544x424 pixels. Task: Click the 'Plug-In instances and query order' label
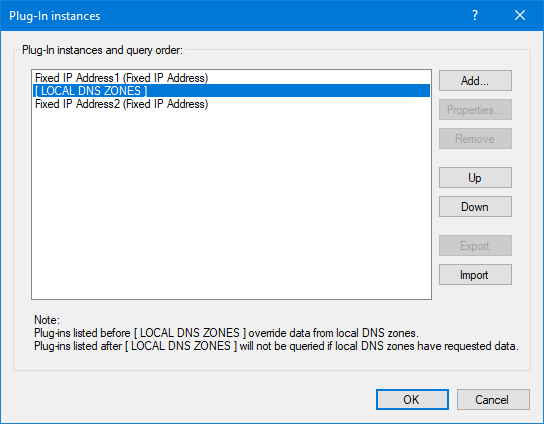(102, 50)
